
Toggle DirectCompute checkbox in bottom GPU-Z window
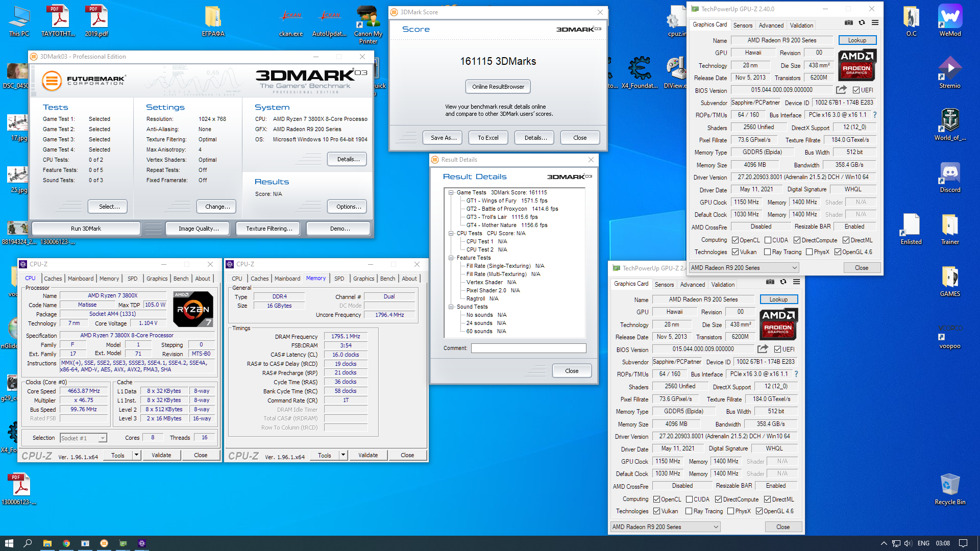point(718,499)
